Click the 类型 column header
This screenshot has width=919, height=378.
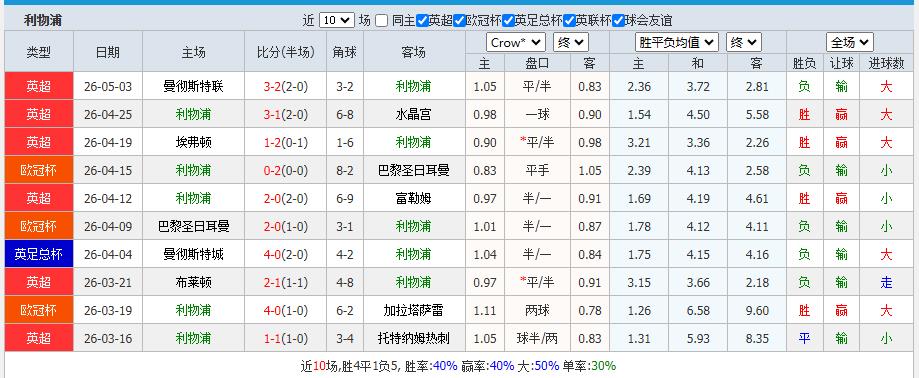39,52
